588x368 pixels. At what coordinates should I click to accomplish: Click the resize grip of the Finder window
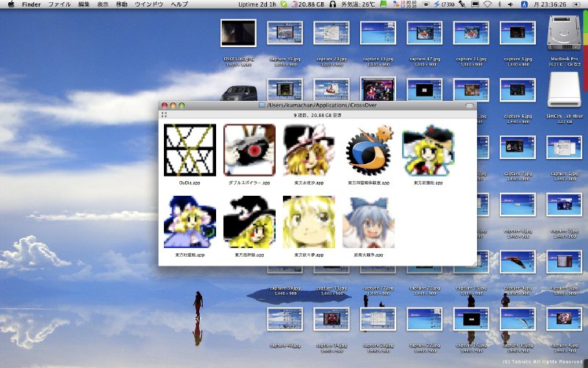coord(474,263)
